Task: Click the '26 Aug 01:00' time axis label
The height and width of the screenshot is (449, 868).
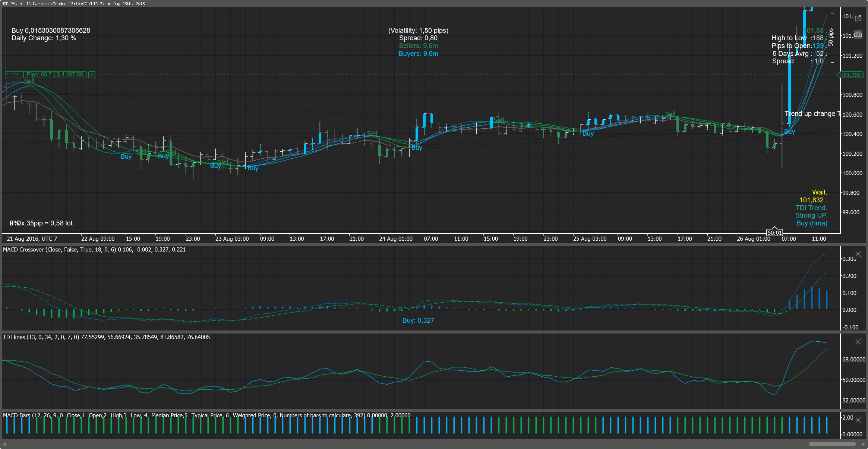Action: (x=753, y=239)
